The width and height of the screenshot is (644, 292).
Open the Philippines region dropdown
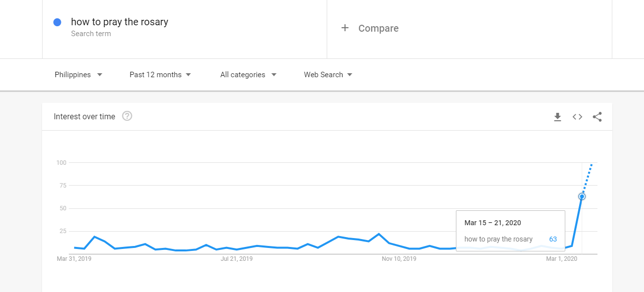click(x=78, y=75)
